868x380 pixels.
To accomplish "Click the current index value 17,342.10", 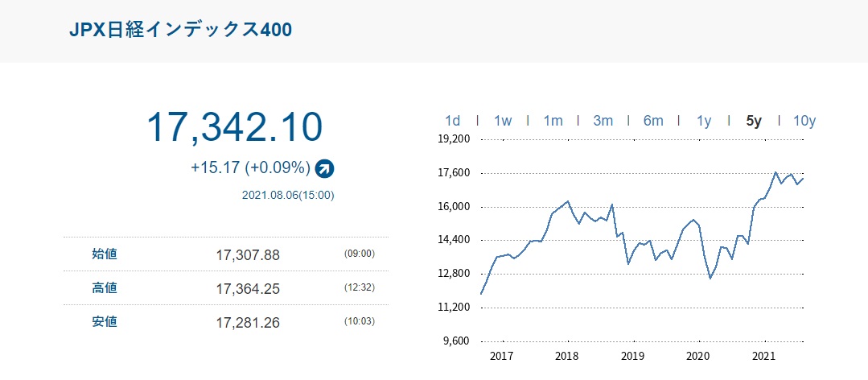I will (235, 127).
